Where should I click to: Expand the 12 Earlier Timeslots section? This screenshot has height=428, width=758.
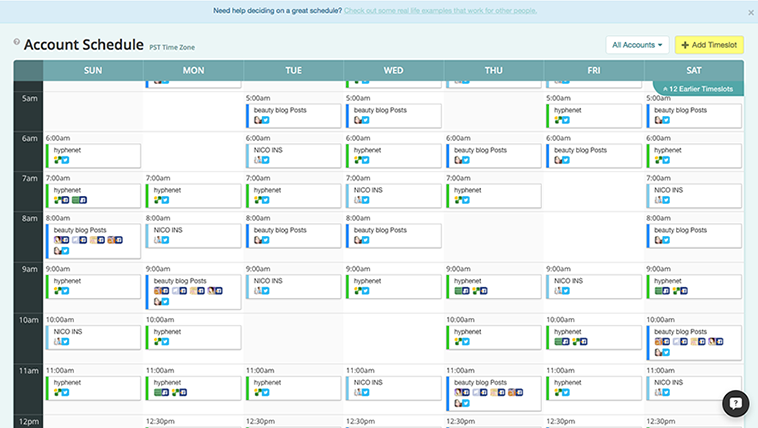[x=697, y=90]
